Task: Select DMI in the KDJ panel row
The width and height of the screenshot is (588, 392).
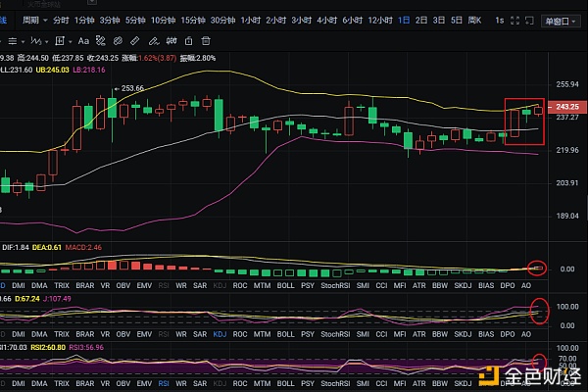Action: pos(19,334)
